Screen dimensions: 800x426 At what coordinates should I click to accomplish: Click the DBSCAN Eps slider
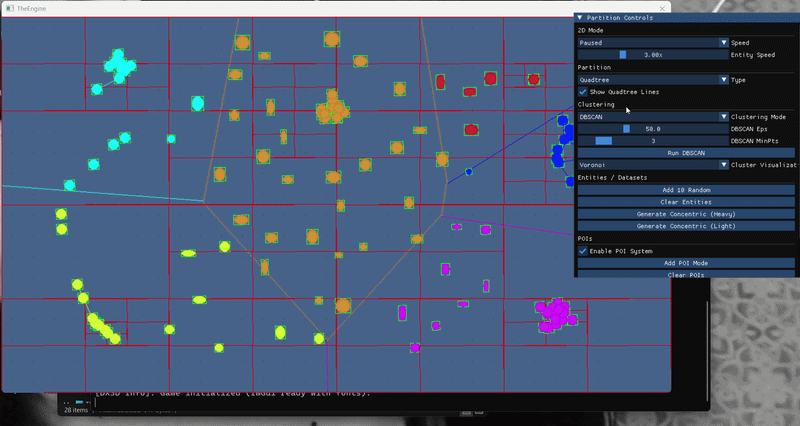click(x=653, y=129)
